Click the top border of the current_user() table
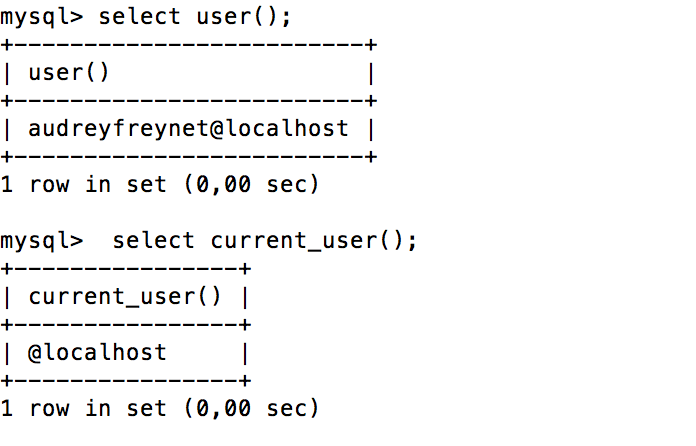The width and height of the screenshot is (696, 446). point(125,269)
